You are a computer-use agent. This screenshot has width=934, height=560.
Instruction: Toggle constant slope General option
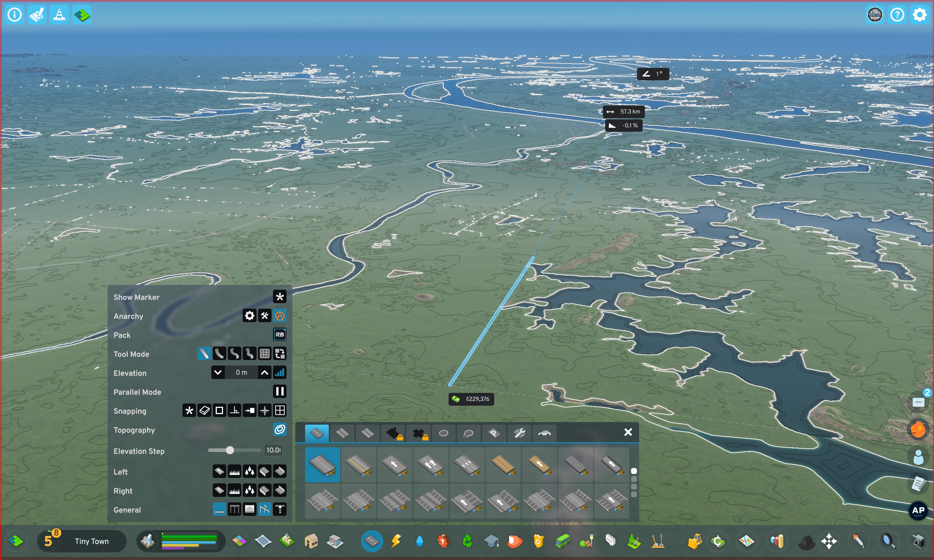coord(264,509)
